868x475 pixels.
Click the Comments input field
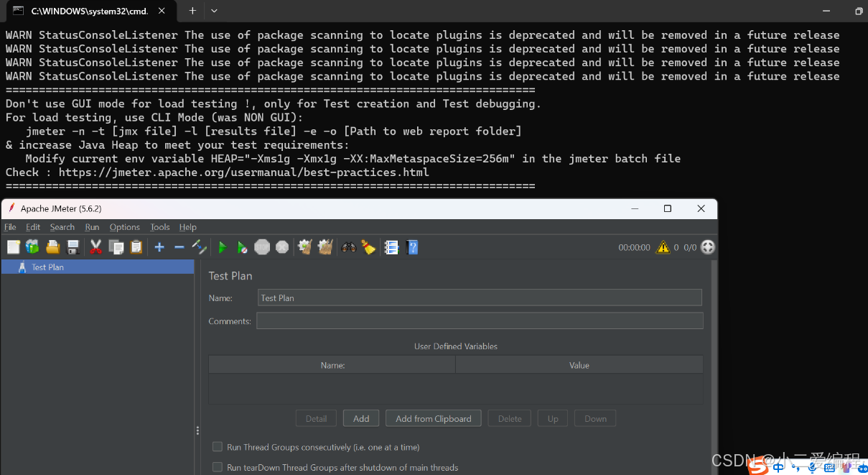coord(480,320)
